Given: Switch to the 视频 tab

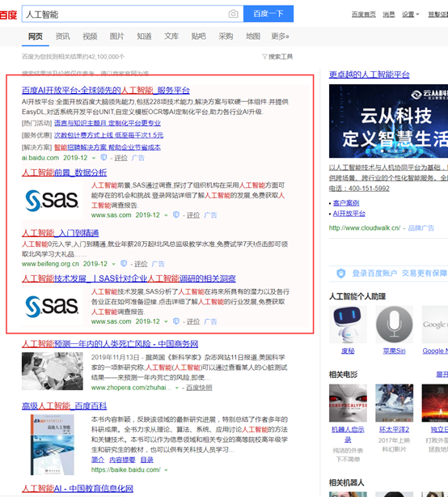Looking at the screenshot, I should [x=90, y=36].
